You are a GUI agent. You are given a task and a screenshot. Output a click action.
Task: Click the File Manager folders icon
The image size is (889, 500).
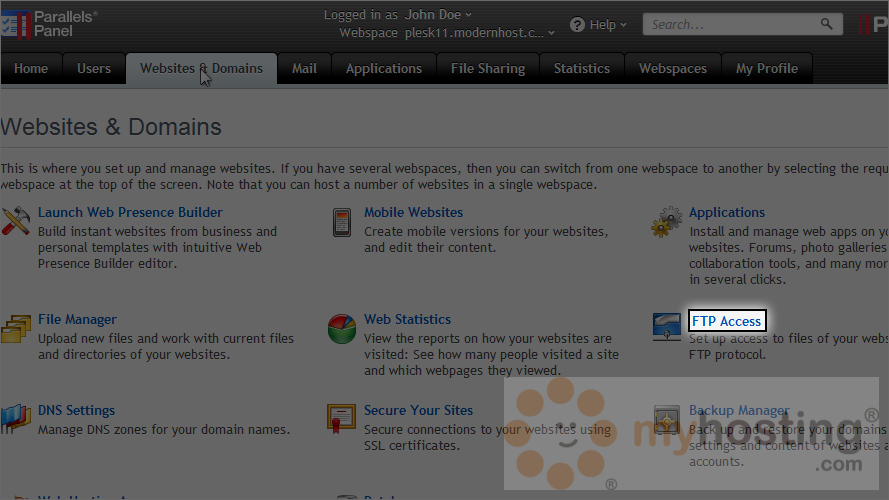pyautogui.click(x=16, y=329)
